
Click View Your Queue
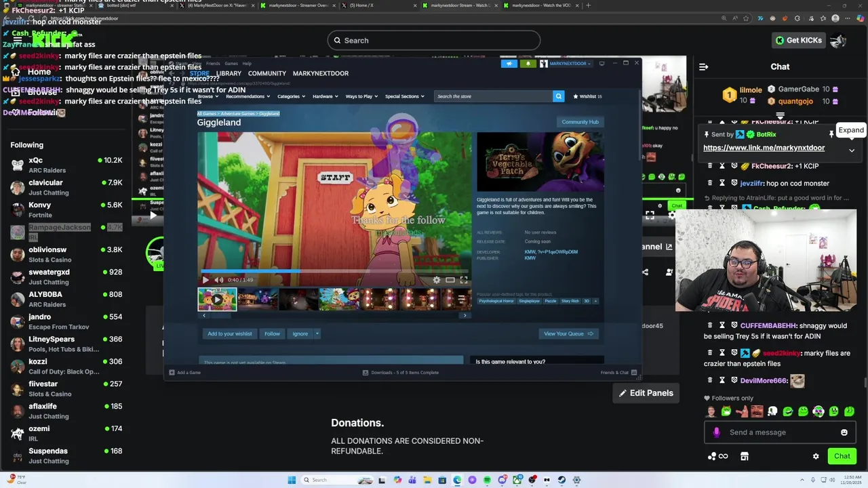point(568,333)
